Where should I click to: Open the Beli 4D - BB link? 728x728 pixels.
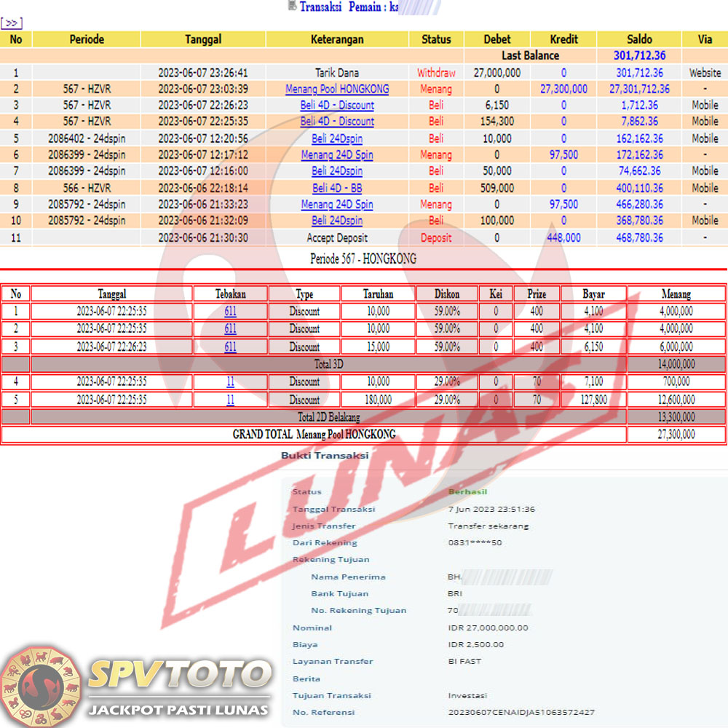point(337,188)
